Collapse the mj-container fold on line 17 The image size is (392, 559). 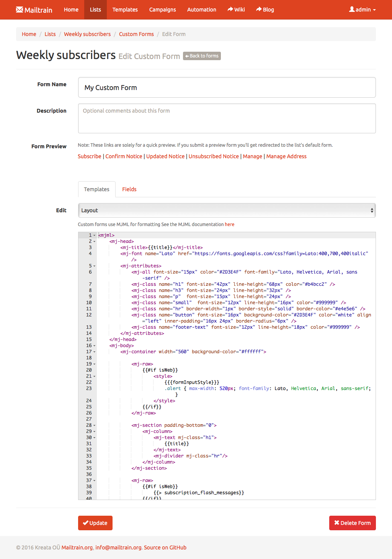94,351
